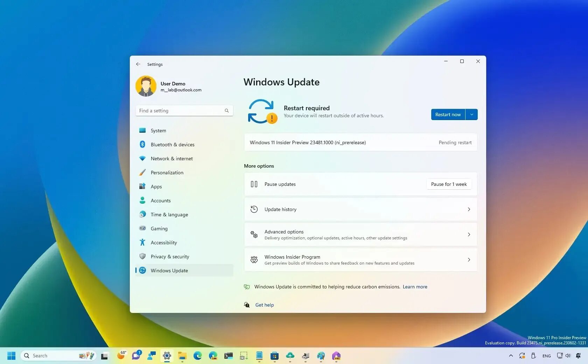Click the Pause updates icon

click(x=254, y=184)
